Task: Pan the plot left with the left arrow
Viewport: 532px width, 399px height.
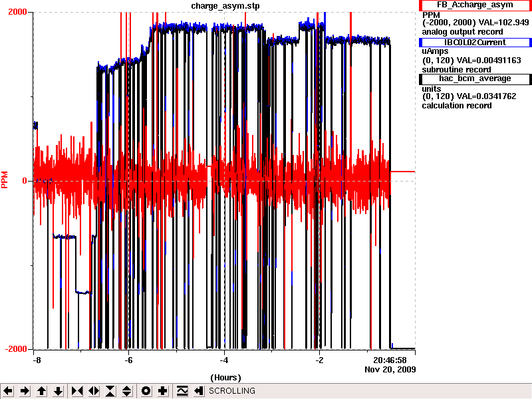Action: [x=8, y=391]
